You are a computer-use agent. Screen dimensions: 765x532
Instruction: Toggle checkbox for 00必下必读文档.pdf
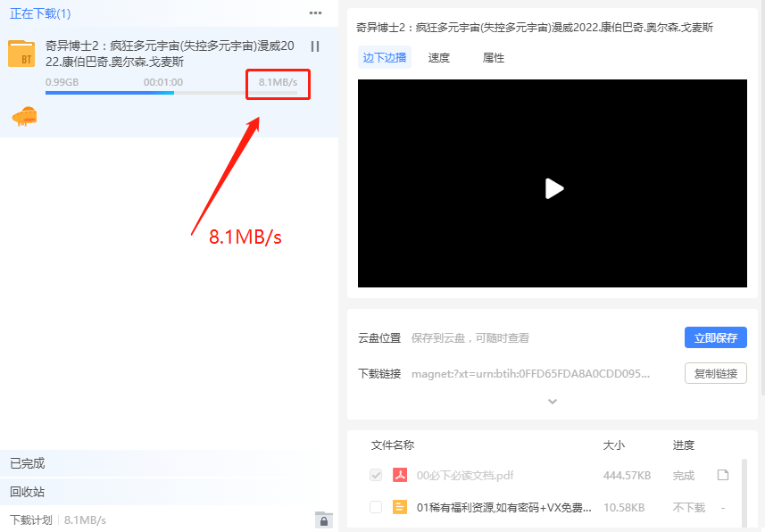(x=376, y=475)
